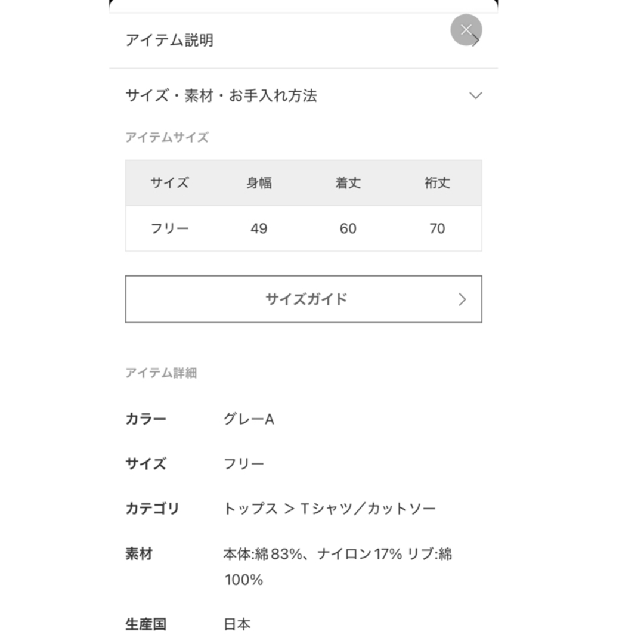Click the グレーA color value

pyautogui.click(x=249, y=419)
